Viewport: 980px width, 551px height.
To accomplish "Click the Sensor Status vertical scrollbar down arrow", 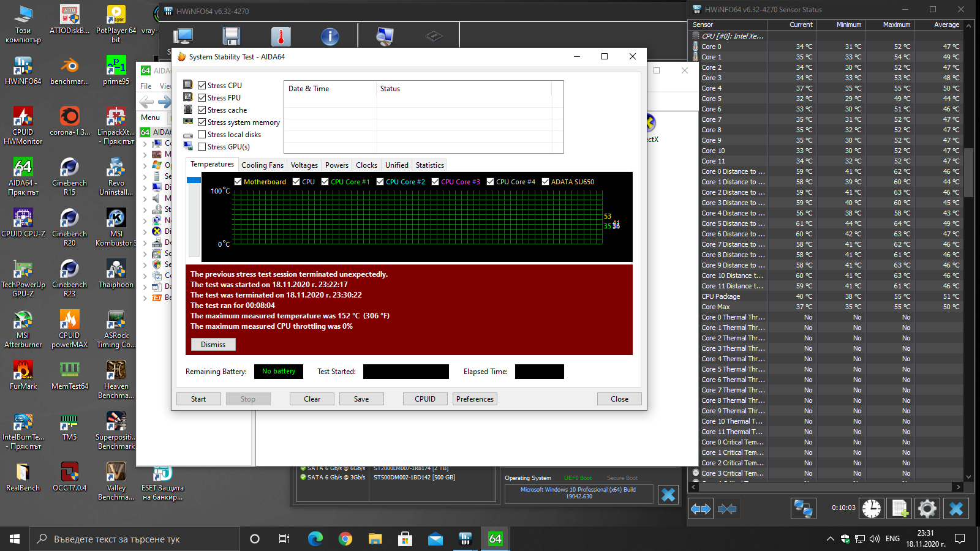I will pos(968,477).
